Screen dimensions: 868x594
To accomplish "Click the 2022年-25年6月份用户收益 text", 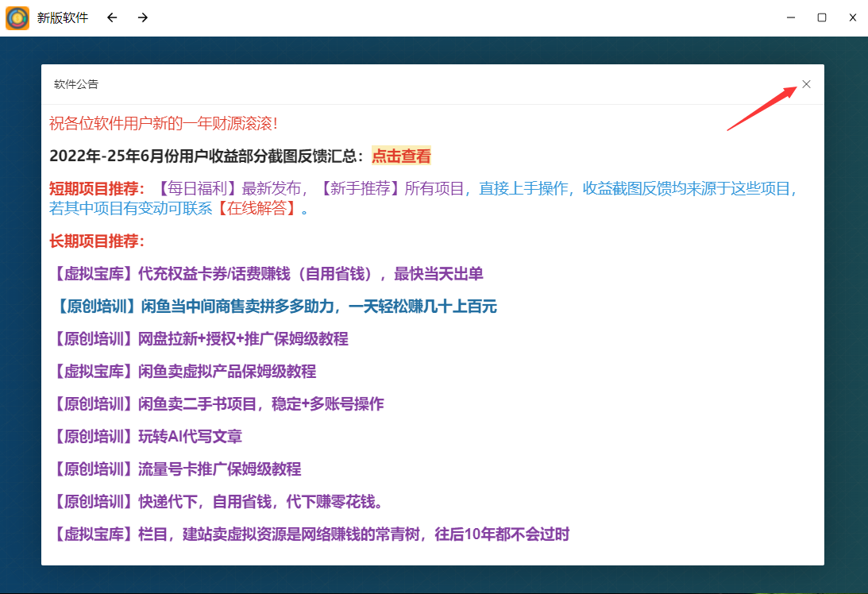I will point(206,156).
